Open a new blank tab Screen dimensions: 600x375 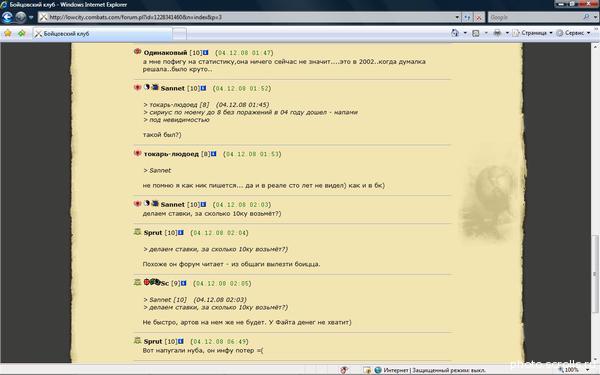(x=179, y=34)
